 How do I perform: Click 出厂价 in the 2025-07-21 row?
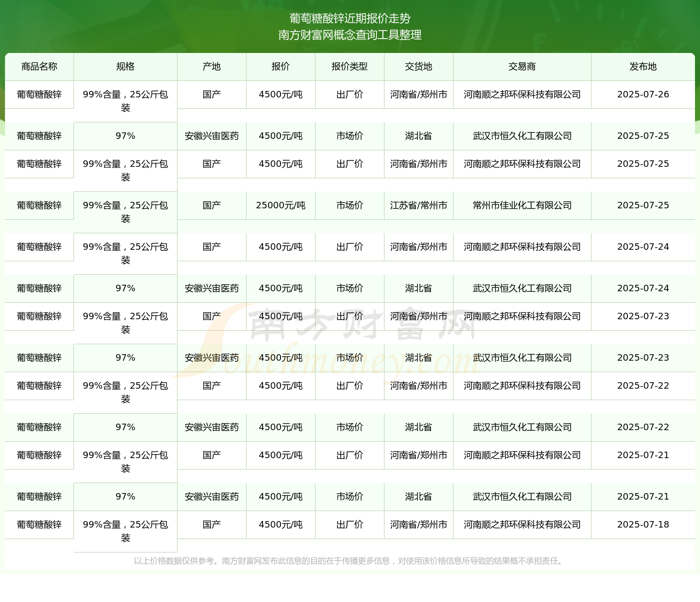(x=349, y=455)
